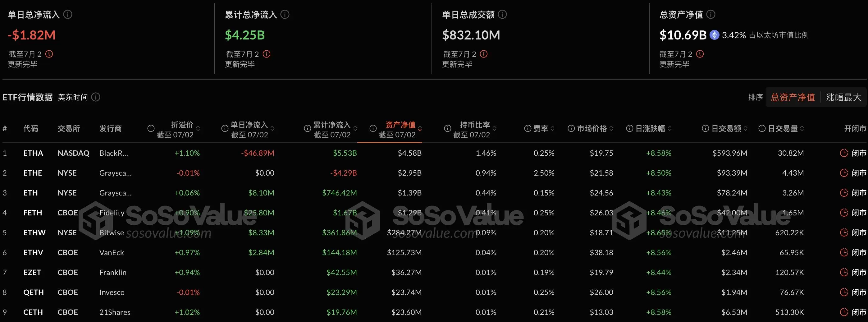Click the sort arrows on 折溢价 column
Screen dimensions: 868x322
(198, 128)
